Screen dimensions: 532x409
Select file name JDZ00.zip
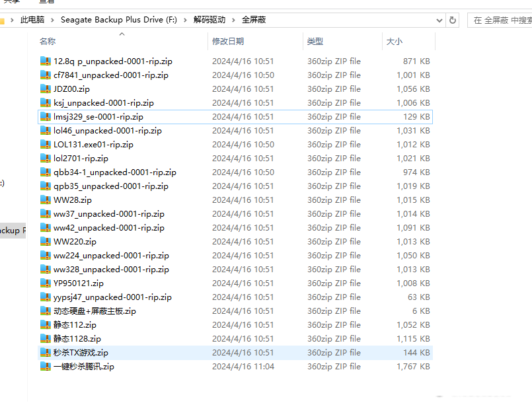pyautogui.click(x=71, y=89)
